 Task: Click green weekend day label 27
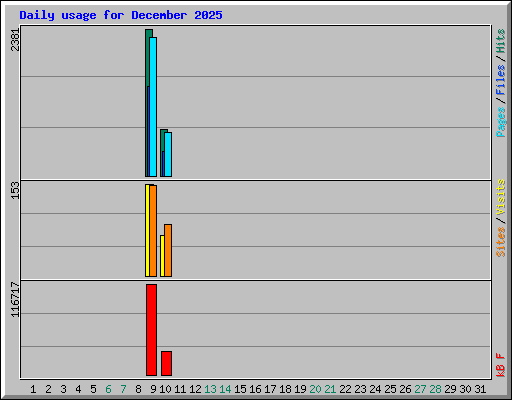pyautogui.click(x=420, y=389)
